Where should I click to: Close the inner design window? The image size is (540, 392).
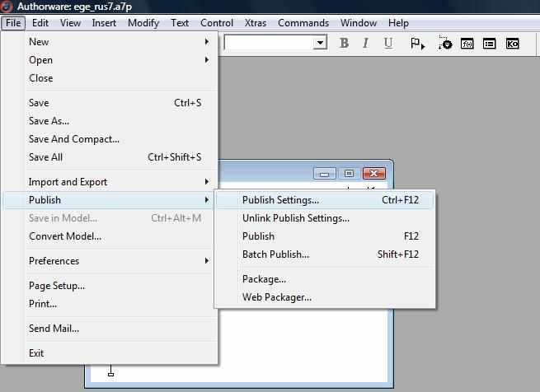coord(374,174)
